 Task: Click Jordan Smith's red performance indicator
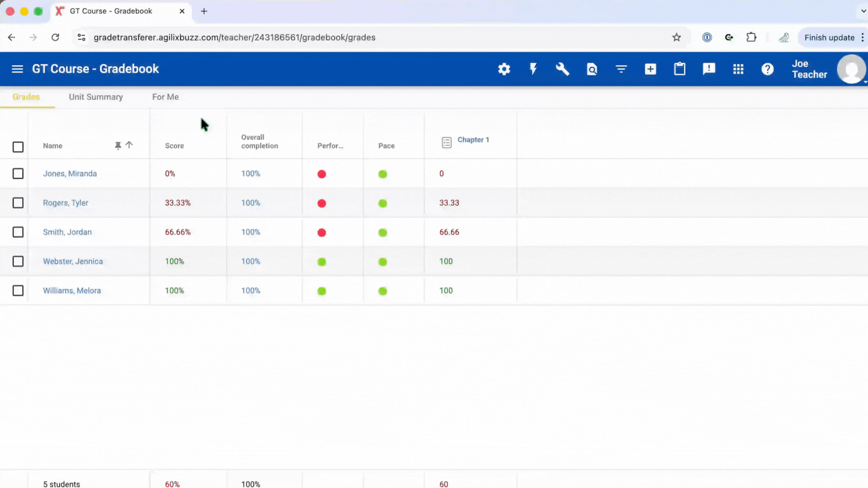coord(321,232)
